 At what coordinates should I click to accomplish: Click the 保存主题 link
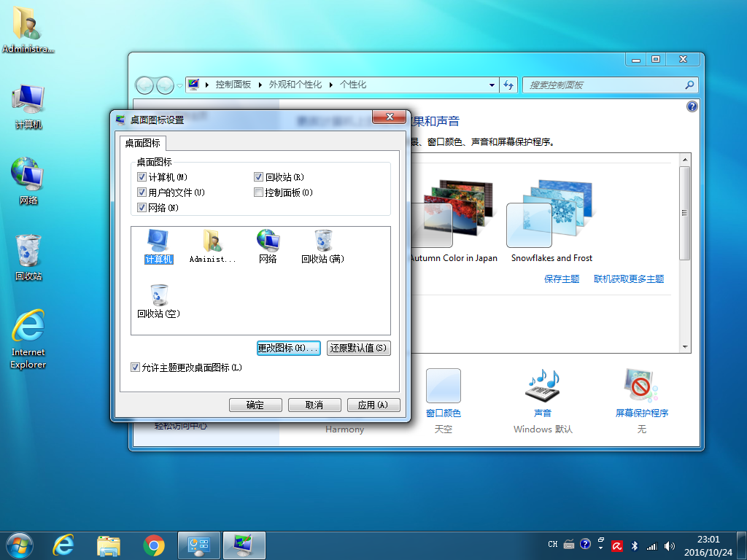562,279
